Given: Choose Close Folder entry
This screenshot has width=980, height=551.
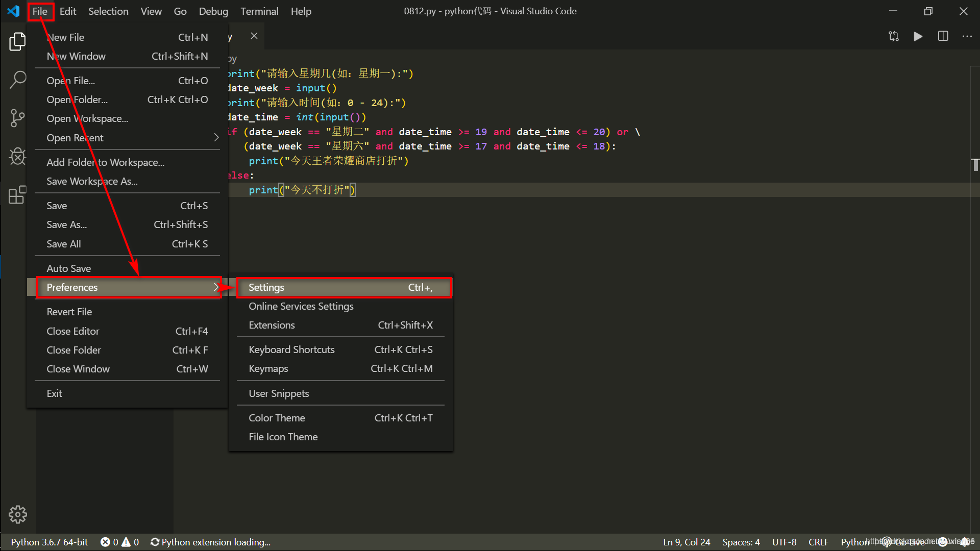Looking at the screenshot, I should click(127, 350).
